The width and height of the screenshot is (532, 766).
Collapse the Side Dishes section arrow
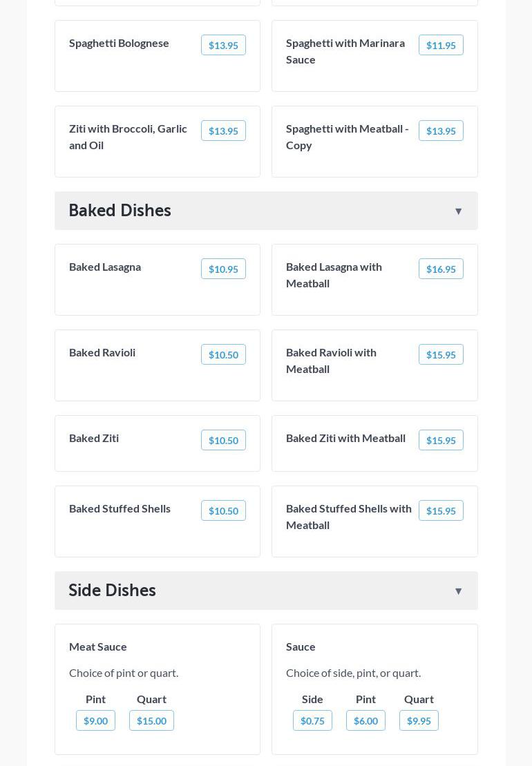pyautogui.click(x=458, y=591)
